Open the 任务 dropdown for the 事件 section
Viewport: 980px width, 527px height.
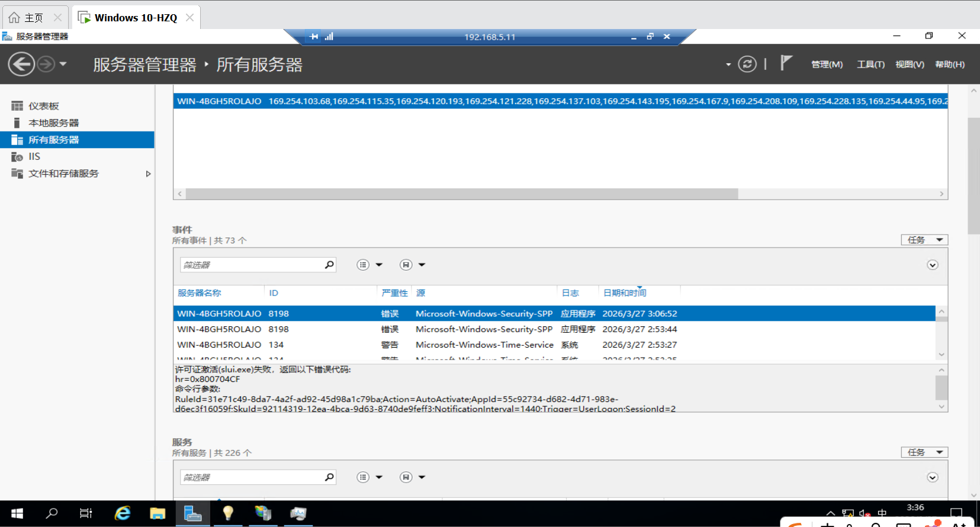pyautogui.click(x=924, y=240)
